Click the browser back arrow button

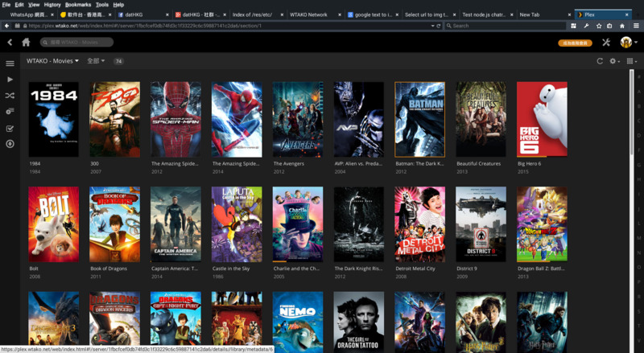[x=6, y=26]
